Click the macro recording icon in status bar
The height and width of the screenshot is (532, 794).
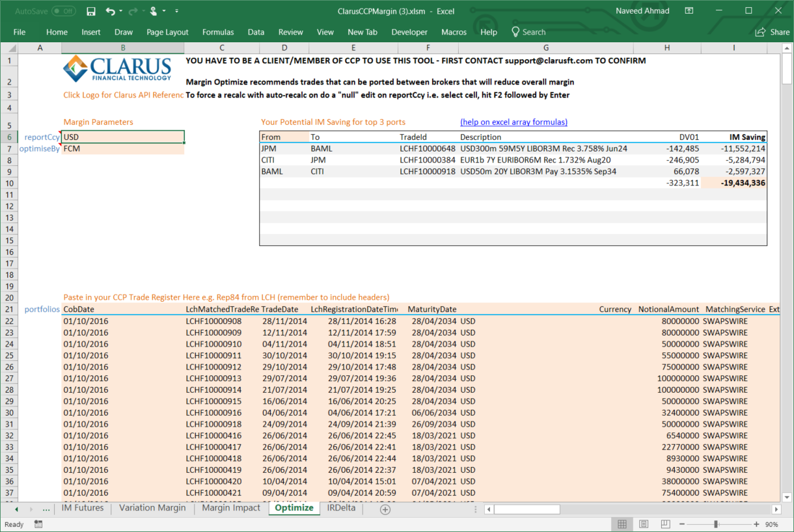[x=38, y=524]
